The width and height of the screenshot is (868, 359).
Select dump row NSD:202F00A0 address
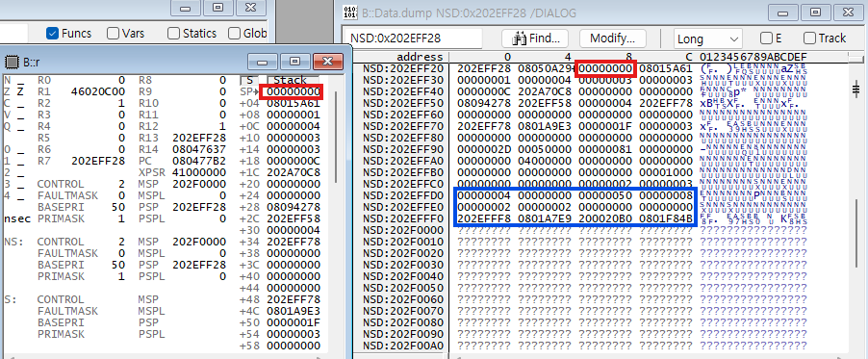(403, 346)
